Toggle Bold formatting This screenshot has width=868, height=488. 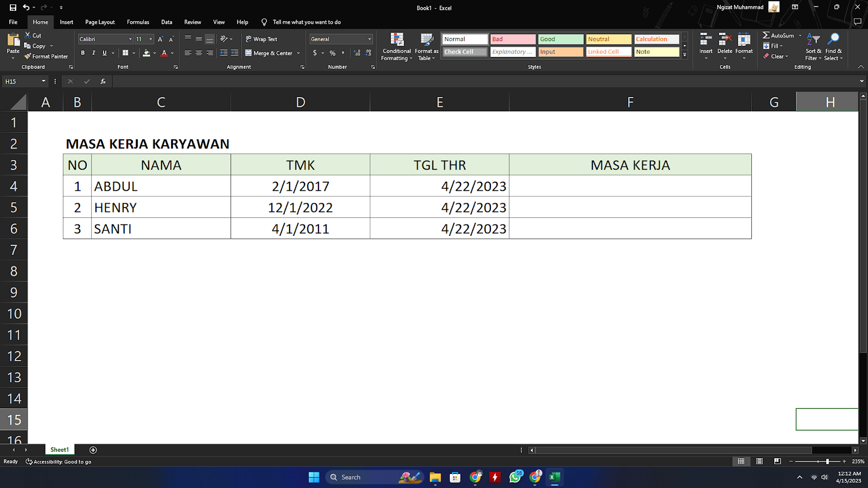(83, 53)
